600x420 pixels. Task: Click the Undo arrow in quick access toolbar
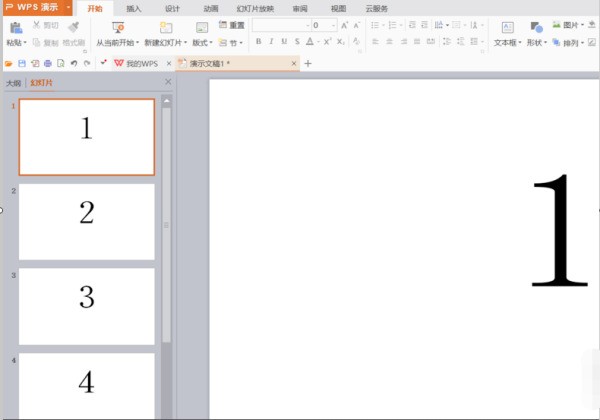[74, 63]
